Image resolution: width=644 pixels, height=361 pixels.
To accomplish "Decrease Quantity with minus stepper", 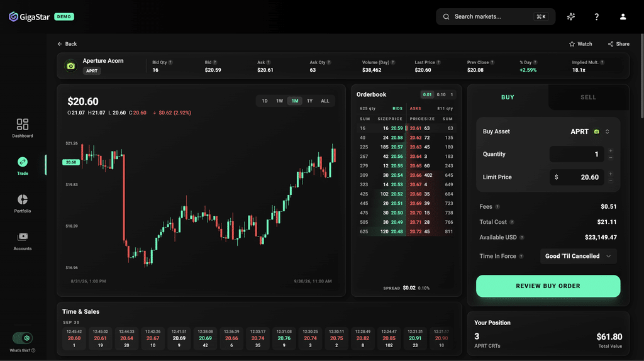I will pos(611,158).
